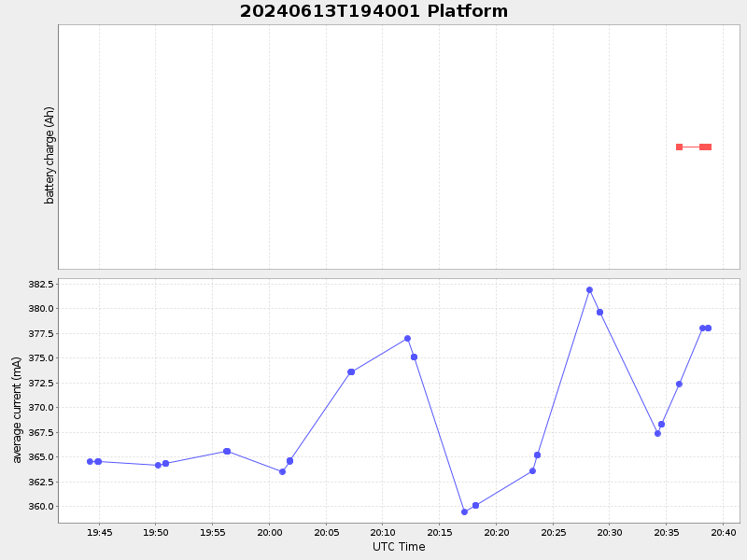The height and width of the screenshot is (560, 747).
Task: Click the average current (mA) axis label
Action: (17, 410)
